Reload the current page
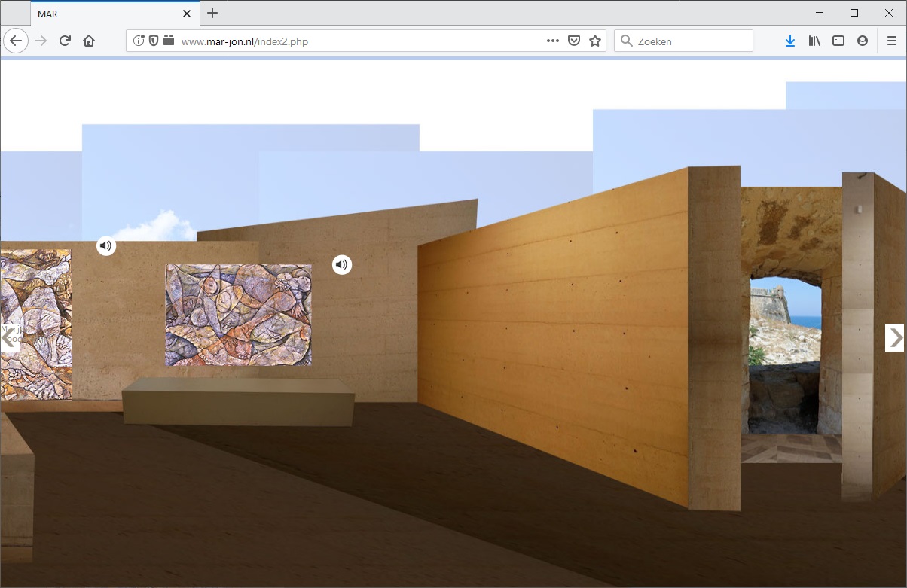907x588 pixels. [65, 41]
